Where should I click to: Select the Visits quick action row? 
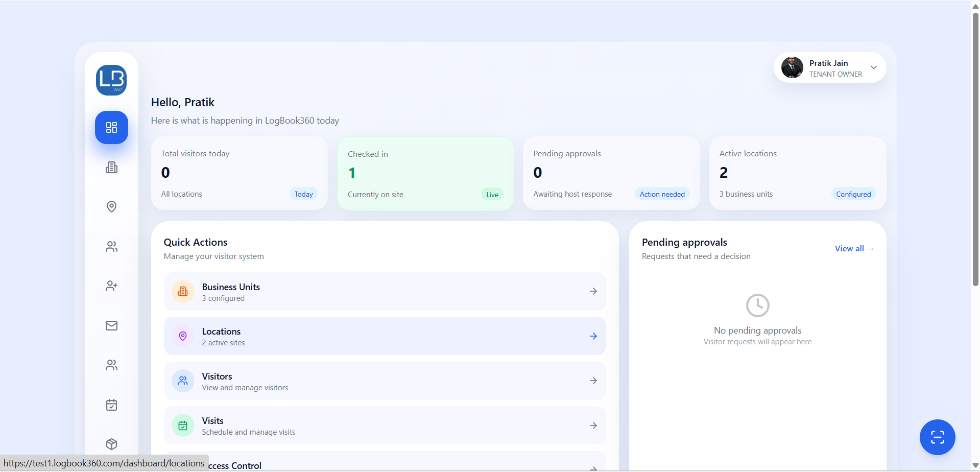385,426
